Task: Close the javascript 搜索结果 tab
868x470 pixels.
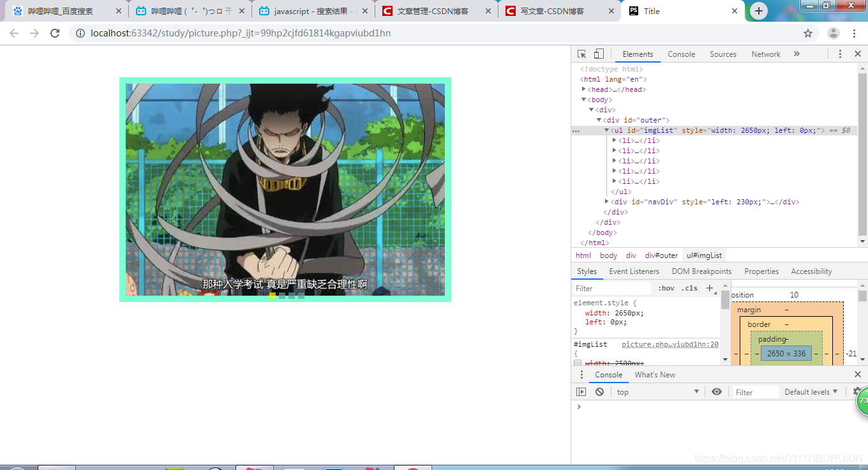Action: click(365, 11)
